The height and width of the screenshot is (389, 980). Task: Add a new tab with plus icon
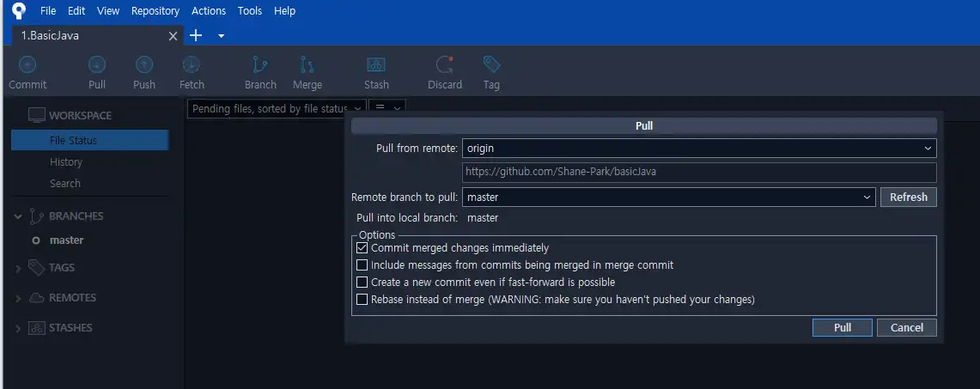click(x=196, y=35)
